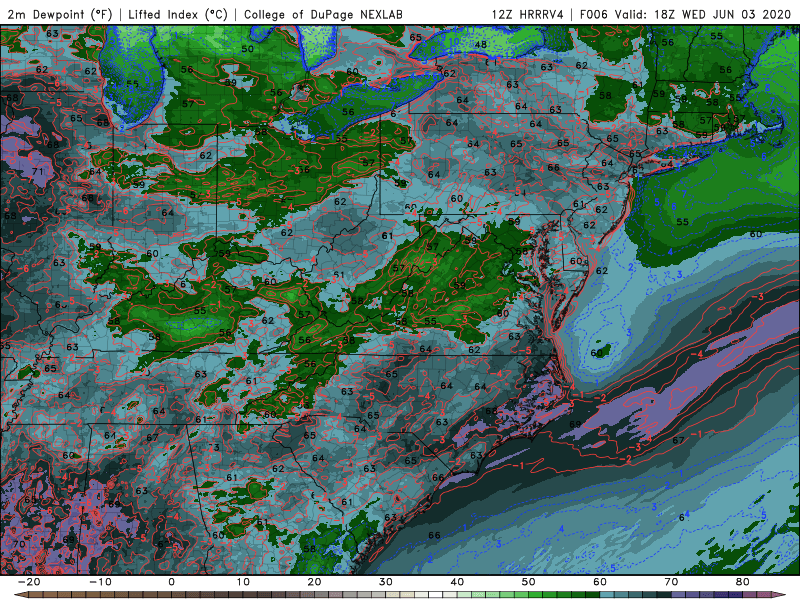
Task: Click the 30 label on the color scale
Action: point(386,582)
